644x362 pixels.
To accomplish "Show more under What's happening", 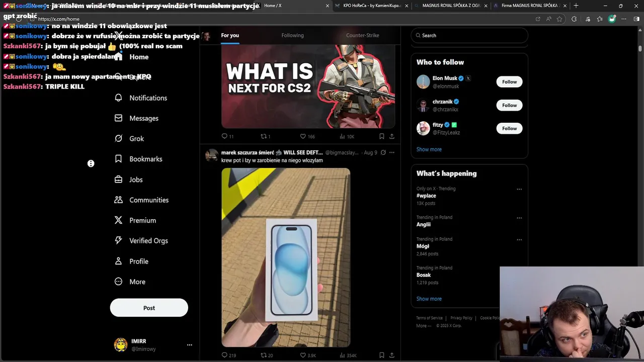I will click(429, 299).
